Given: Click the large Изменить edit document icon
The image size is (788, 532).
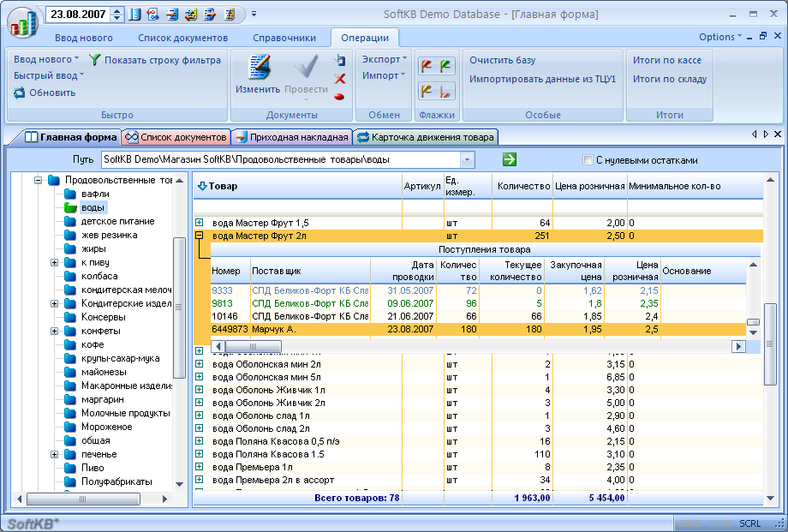Looking at the screenshot, I should point(260,67).
